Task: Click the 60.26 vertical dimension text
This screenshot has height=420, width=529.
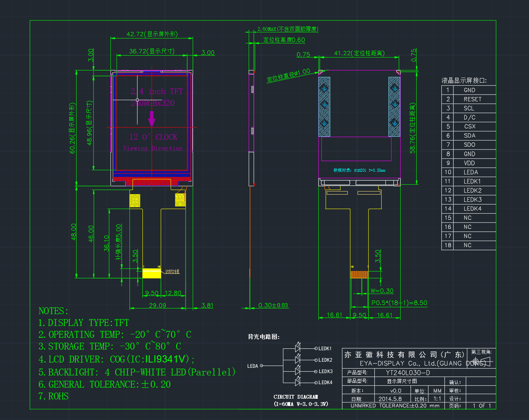Action: pyautogui.click(x=72, y=128)
